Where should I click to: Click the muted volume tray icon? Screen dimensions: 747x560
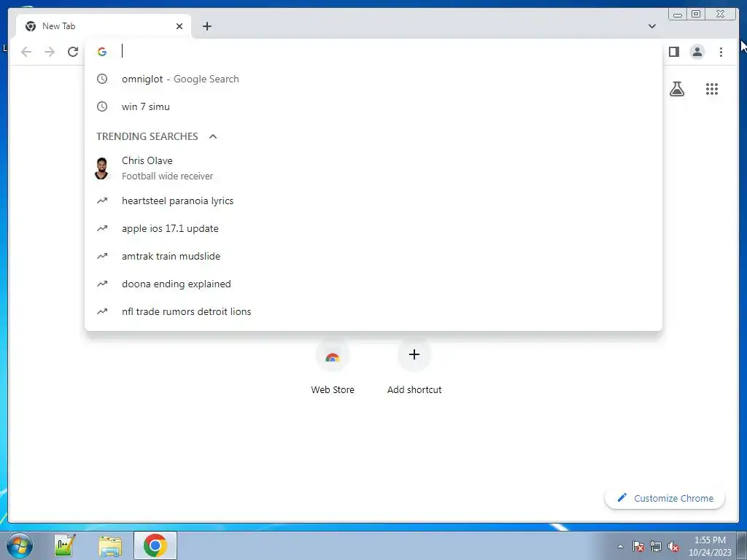tap(673, 546)
